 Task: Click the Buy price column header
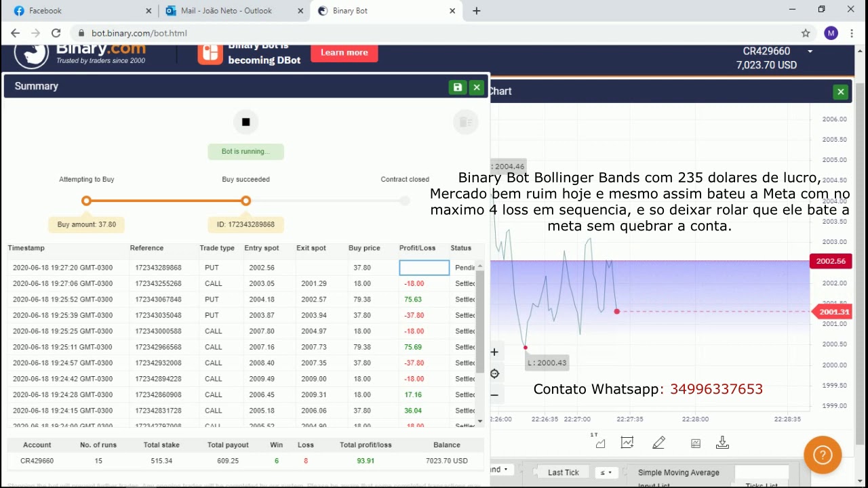pos(364,248)
